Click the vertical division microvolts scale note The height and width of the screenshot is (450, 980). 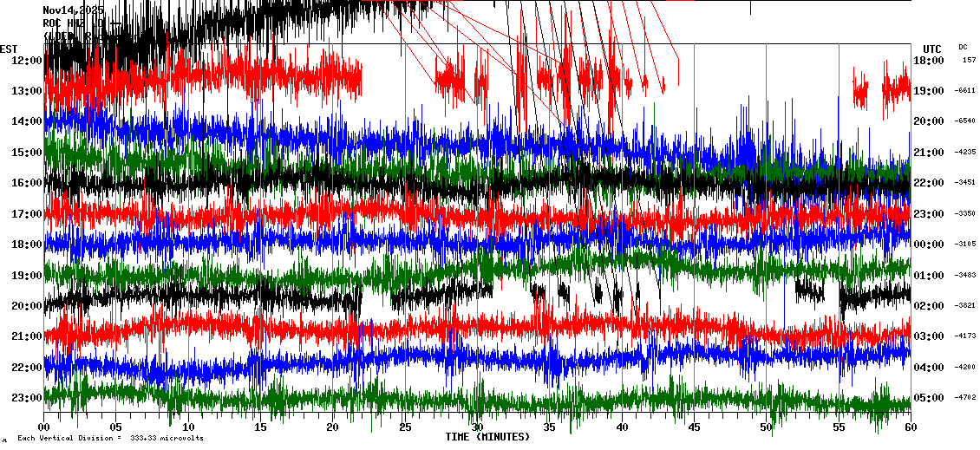tap(110, 439)
